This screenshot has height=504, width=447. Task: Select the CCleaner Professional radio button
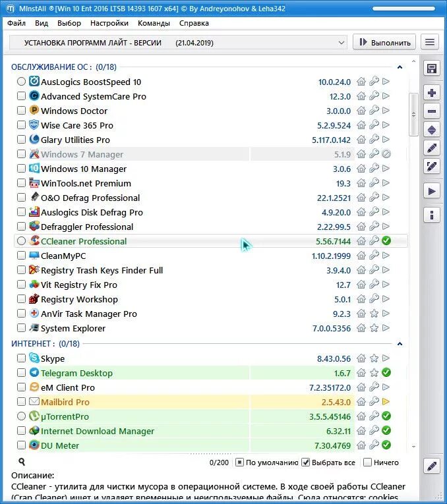click(x=21, y=240)
